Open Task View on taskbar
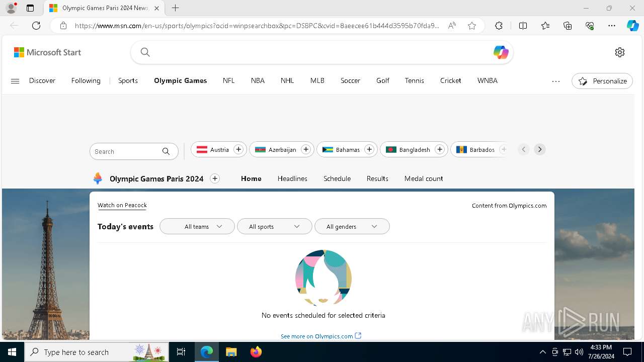The height and width of the screenshot is (362, 644). 181,352
